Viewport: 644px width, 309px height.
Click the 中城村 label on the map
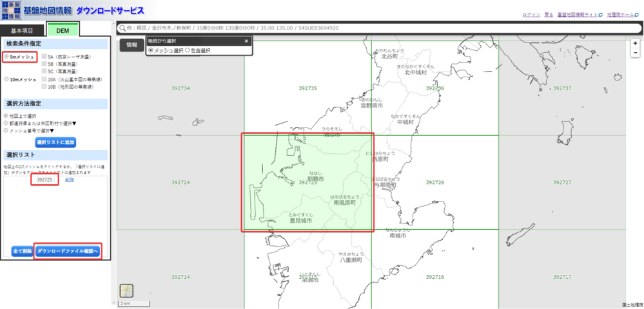(x=405, y=122)
